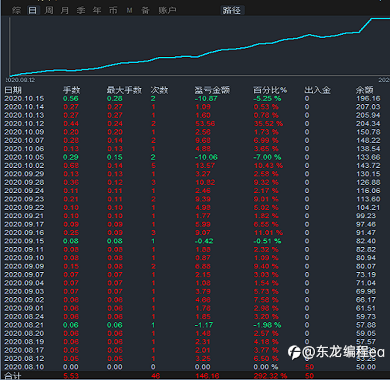Sort by the 日期 column header
Image resolution: width=390 pixels, height=380 pixels.
(13, 90)
